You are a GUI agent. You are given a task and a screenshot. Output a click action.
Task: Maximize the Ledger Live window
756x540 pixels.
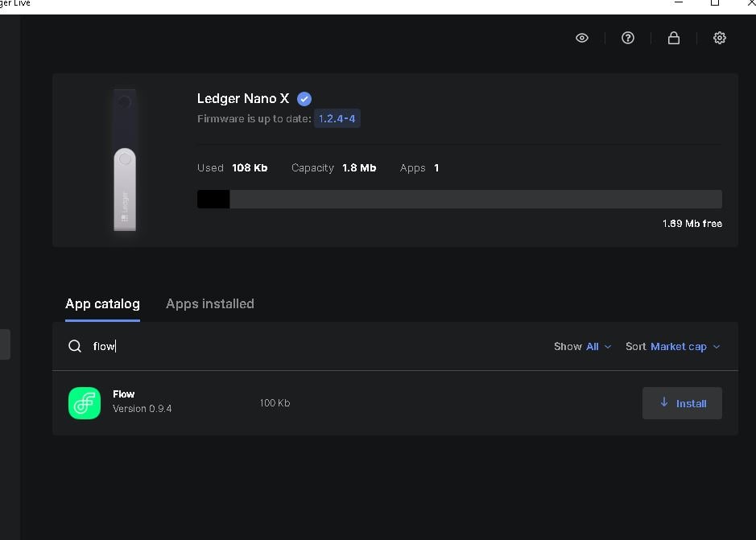click(x=715, y=3)
